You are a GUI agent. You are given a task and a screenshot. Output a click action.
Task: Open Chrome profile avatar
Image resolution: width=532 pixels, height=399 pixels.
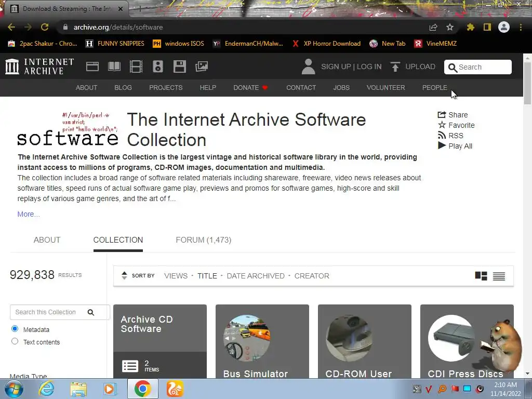[x=504, y=27]
